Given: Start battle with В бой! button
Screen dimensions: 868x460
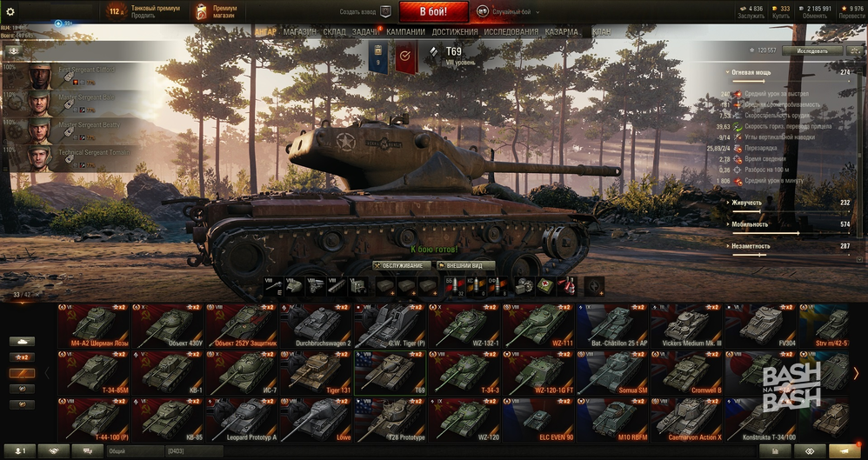Looking at the screenshot, I should tap(433, 11).
